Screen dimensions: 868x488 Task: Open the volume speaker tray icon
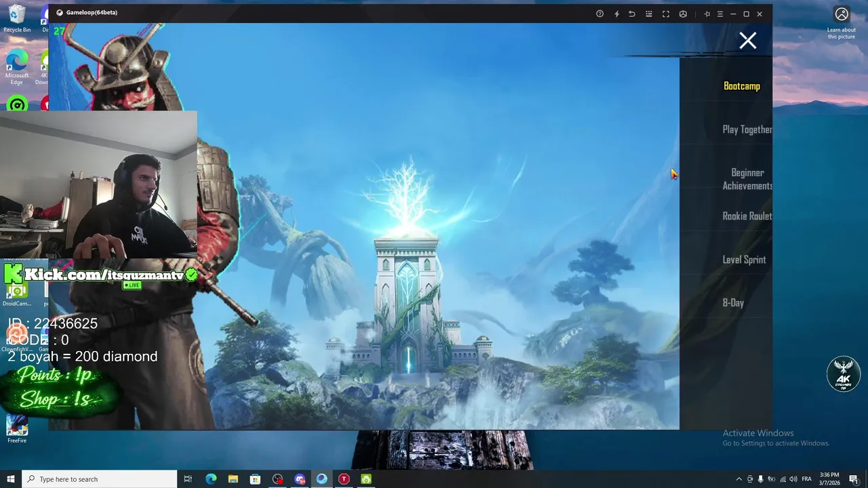tap(794, 479)
